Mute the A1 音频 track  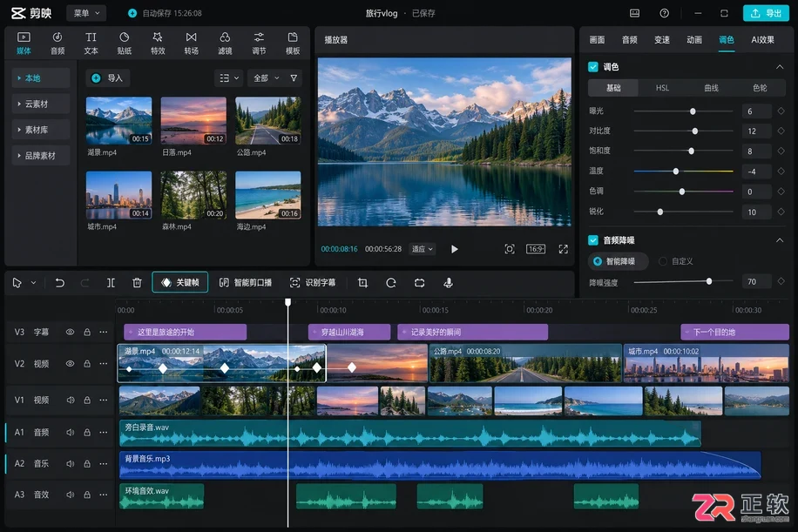click(71, 433)
